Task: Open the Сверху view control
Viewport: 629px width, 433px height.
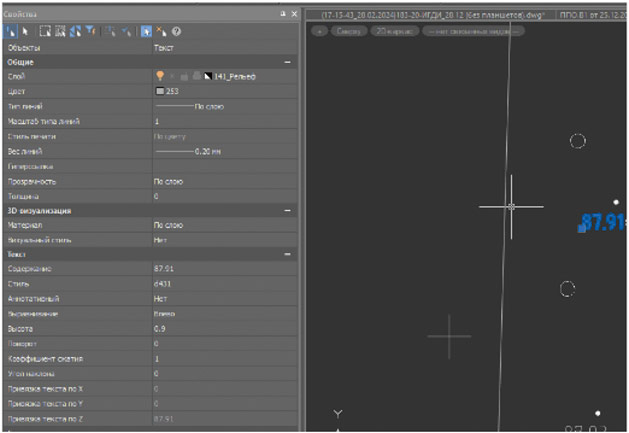Action: [349, 31]
